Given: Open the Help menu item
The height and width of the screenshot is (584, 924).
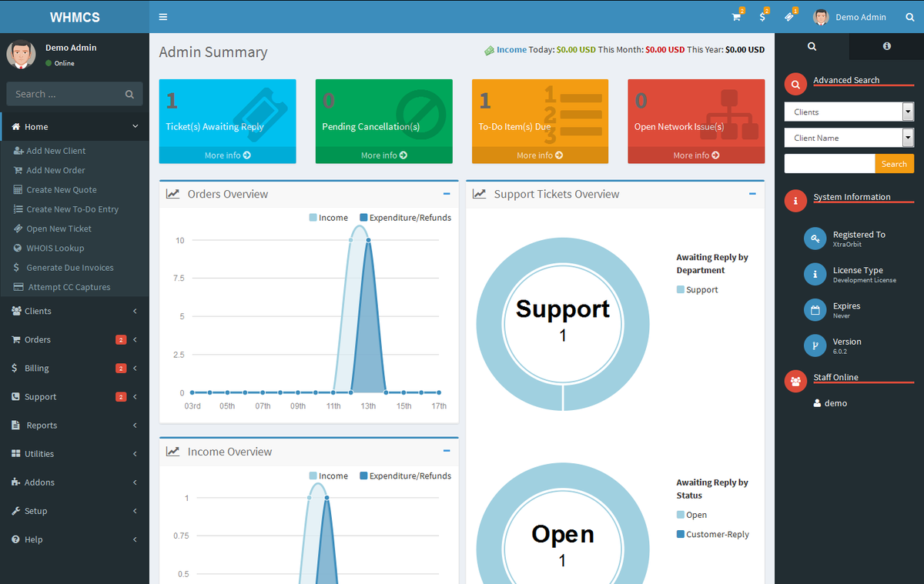Looking at the screenshot, I should point(75,539).
